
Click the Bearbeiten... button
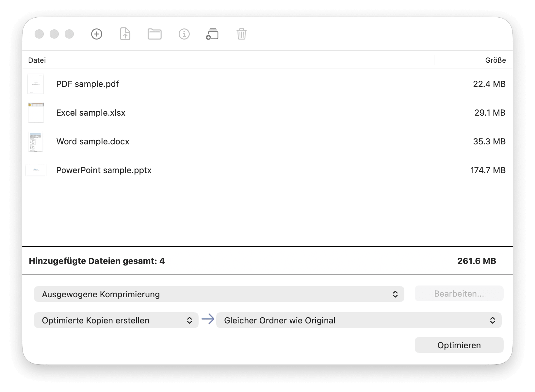(x=459, y=293)
